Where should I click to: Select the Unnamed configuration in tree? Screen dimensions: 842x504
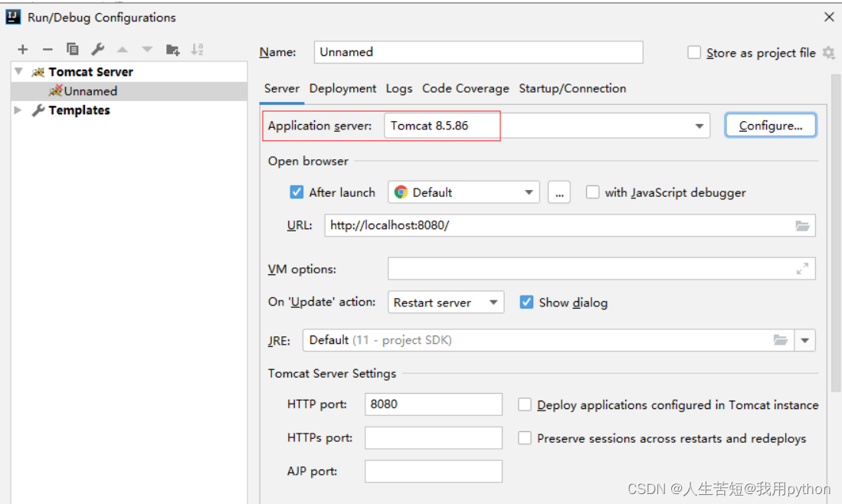(129, 91)
